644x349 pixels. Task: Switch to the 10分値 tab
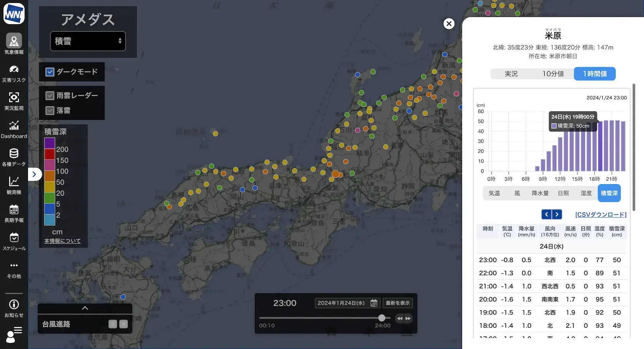553,74
